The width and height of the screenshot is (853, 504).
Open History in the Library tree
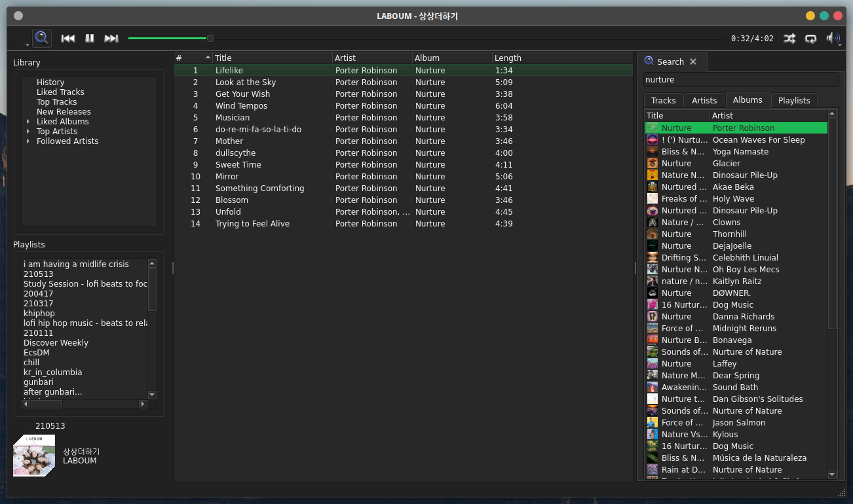(50, 82)
